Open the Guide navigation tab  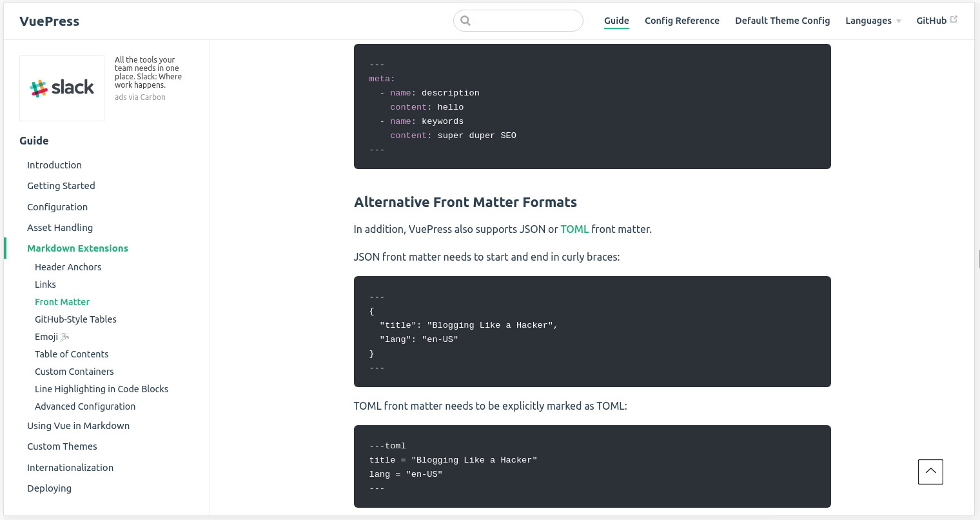tap(616, 21)
